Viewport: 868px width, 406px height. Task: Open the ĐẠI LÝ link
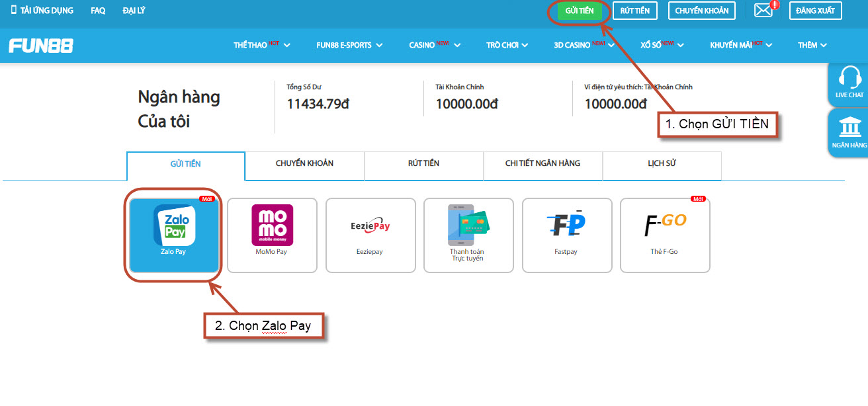[x=134, y=11]
